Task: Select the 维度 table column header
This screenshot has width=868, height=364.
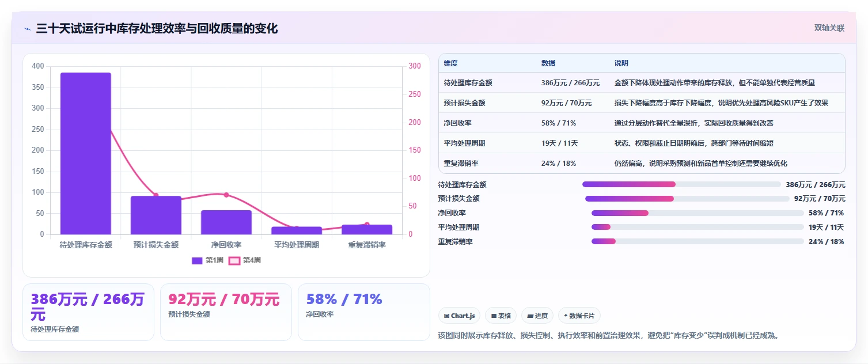Action: [x=450, y=63]
